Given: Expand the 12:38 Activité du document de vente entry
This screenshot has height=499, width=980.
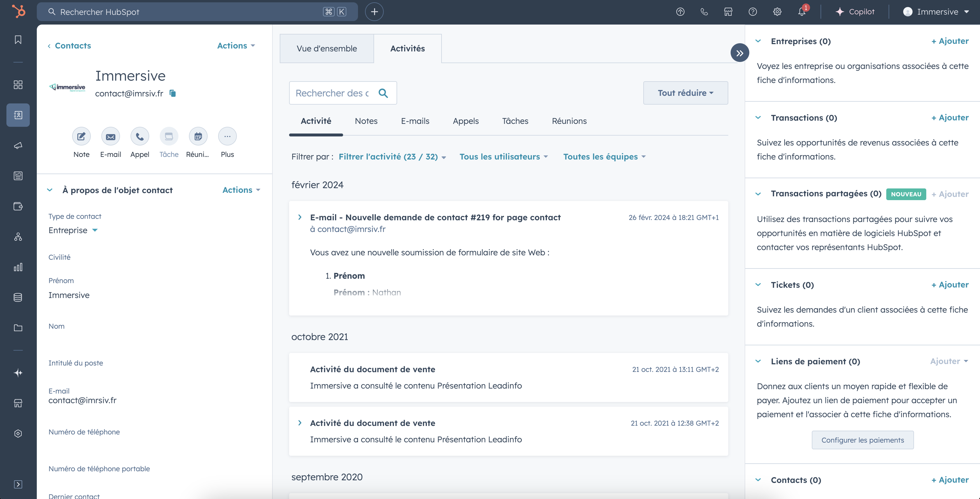Looking at the screenshot, I should click(x=300, y=423).
